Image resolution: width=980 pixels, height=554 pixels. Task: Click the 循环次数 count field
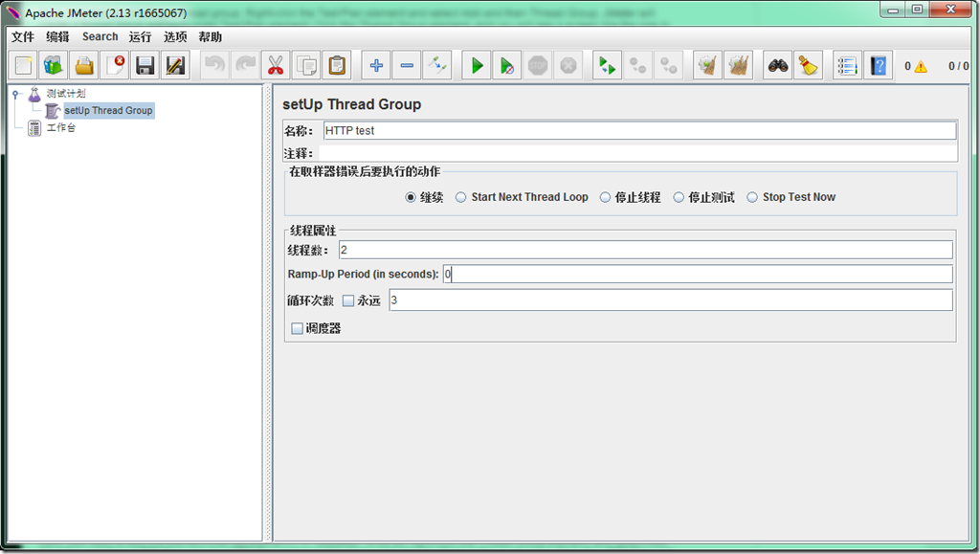tap(671, 299)
